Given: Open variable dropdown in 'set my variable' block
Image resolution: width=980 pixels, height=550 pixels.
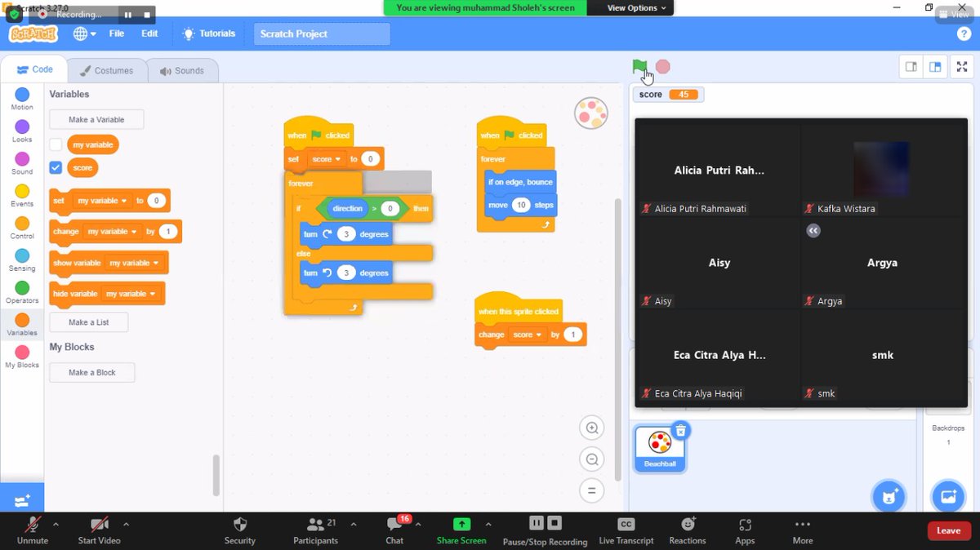Looking at the screenshot, I should [x=102, y=201].
